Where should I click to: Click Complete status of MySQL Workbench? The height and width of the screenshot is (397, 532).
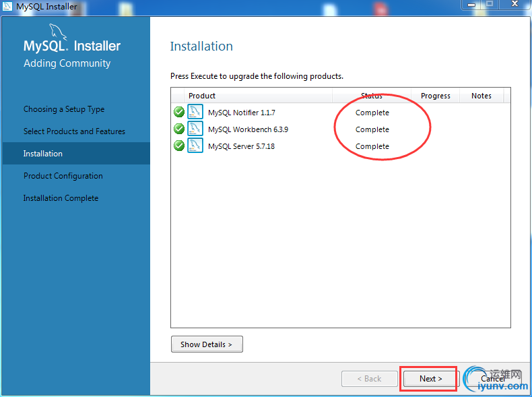[372, 129]
